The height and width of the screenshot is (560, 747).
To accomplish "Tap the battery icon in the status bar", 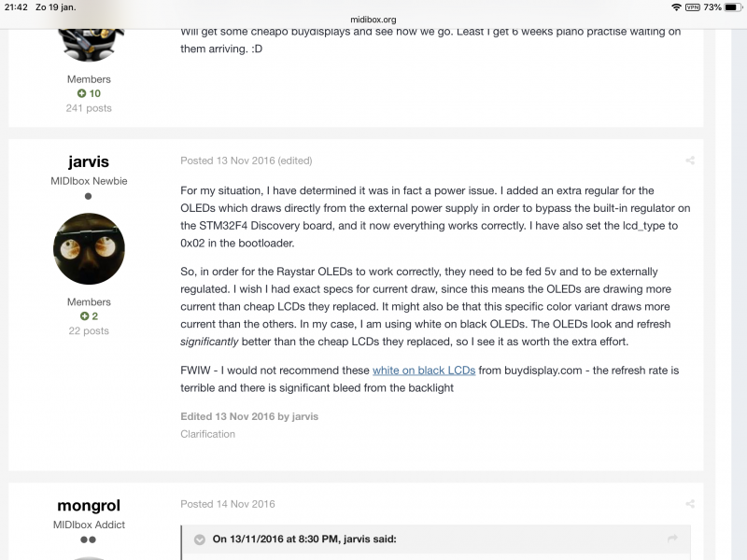I will point(733,7).
